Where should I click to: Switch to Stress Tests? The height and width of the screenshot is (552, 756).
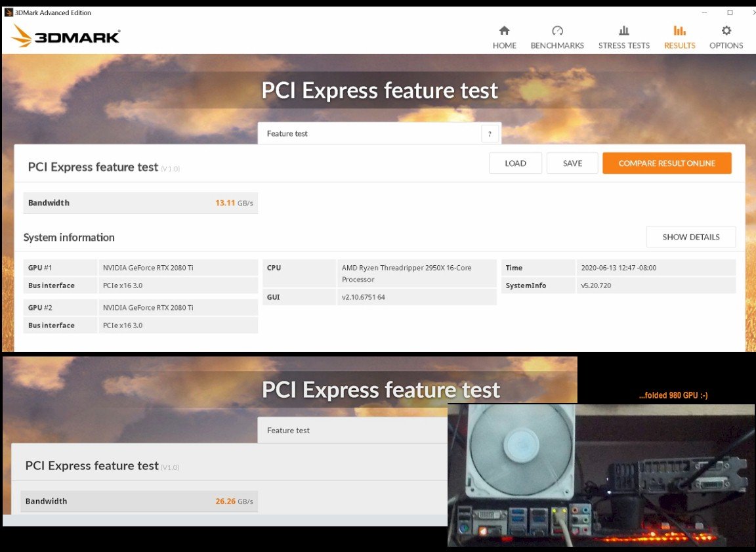pyautogui.click(x=624, y=37)
